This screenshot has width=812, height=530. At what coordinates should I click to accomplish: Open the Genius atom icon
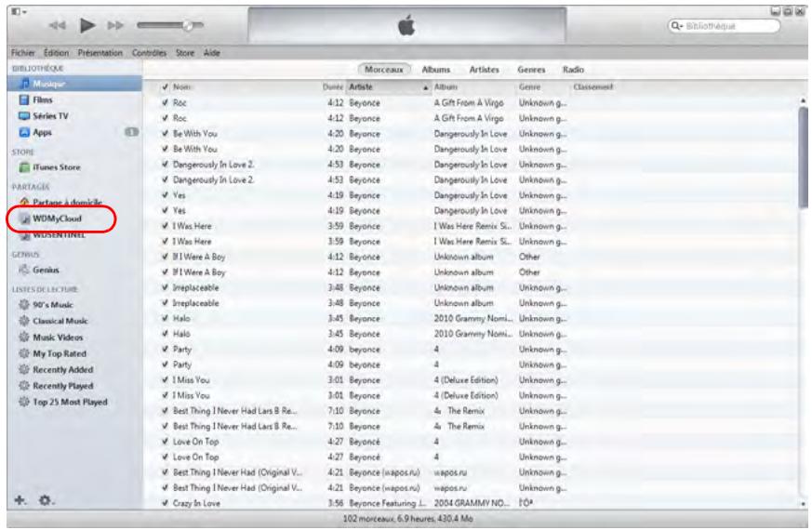(x=24, y=270)
